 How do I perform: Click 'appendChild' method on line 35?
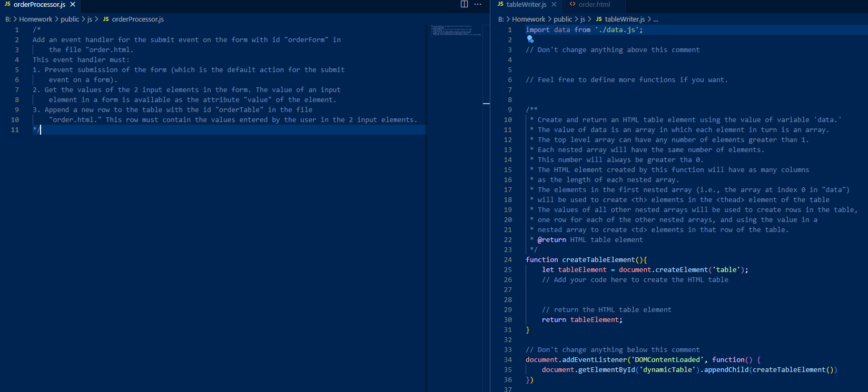[x=726, y=370]
